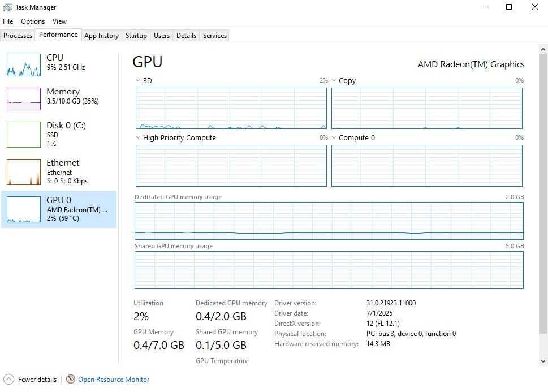Image resolution: width=548 pixels, height=392 pixels.
Task: Click the GPU Memory value '0.4/7.0 GB'
Action: point(159,345)
